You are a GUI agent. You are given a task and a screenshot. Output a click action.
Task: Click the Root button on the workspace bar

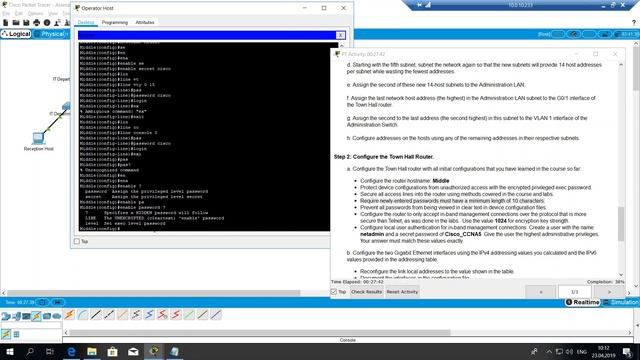click(544, 34)
